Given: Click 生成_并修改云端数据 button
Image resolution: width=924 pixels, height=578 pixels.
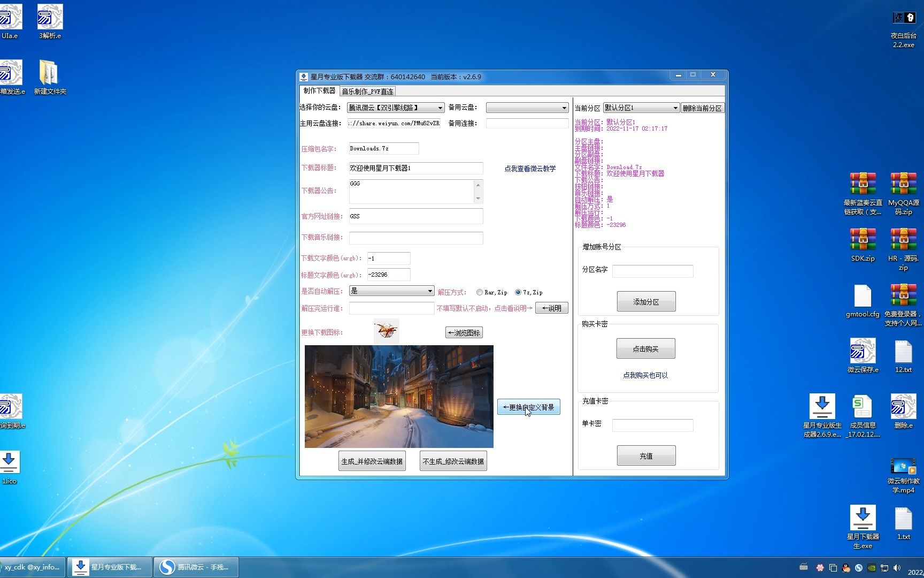Looking at the screenshot, I should pos(372,461).
